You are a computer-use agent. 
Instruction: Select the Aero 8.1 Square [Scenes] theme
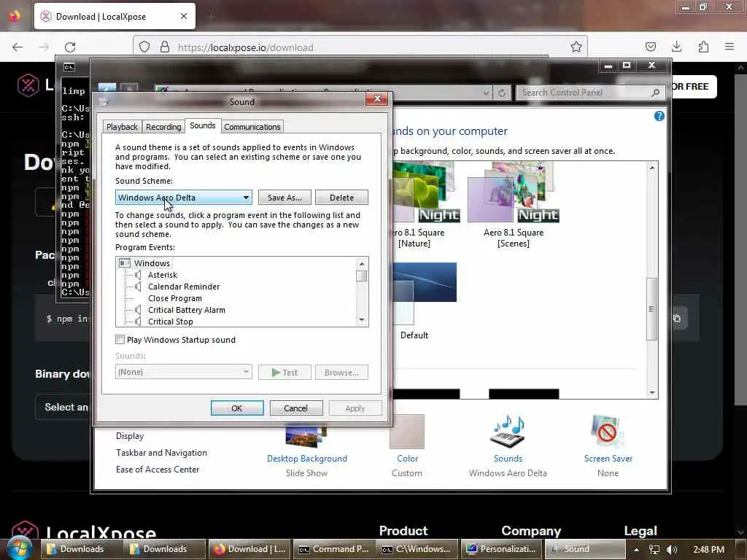[513, 205]
